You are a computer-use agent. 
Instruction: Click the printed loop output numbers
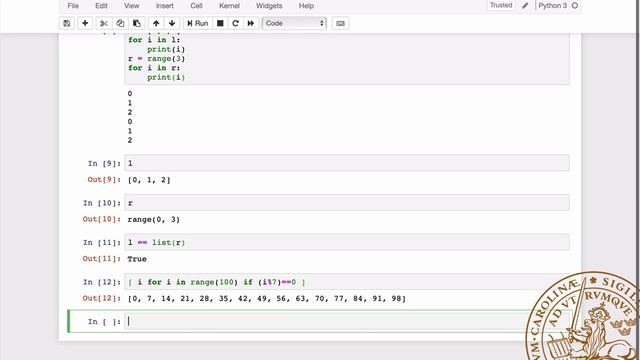pyautogui.click(x=130, y=117)
